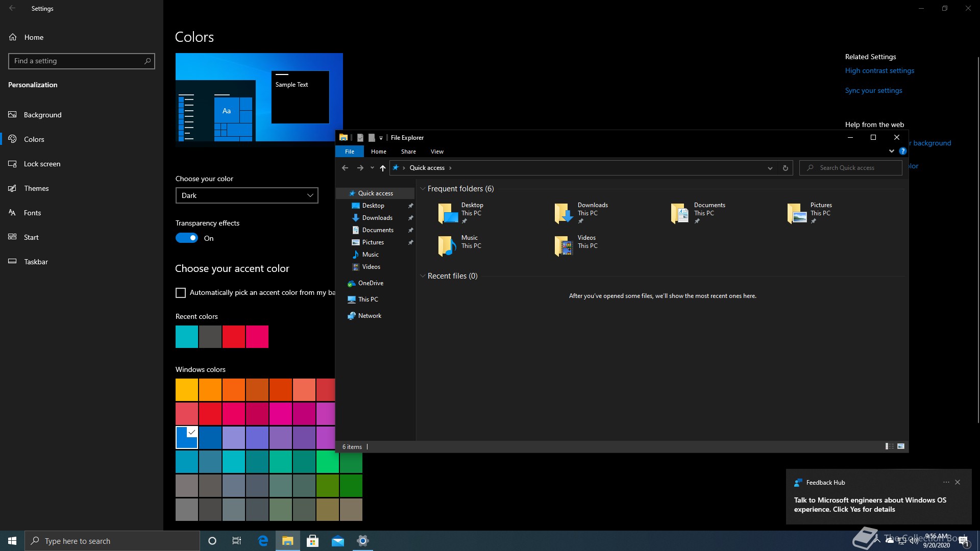Click the Find a setting search box
This screenshot has height=551, width=980.
pos(77,61)
